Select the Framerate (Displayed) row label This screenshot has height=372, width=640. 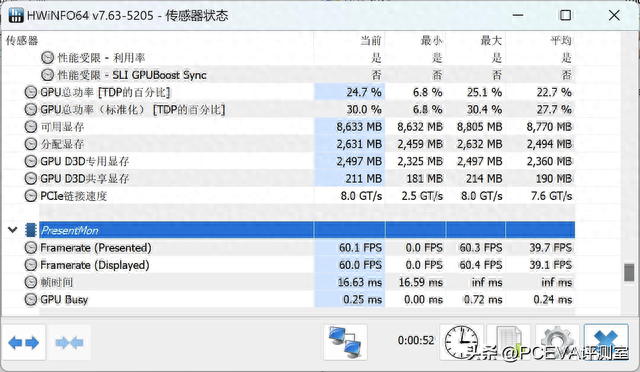[x=95, y=265]
